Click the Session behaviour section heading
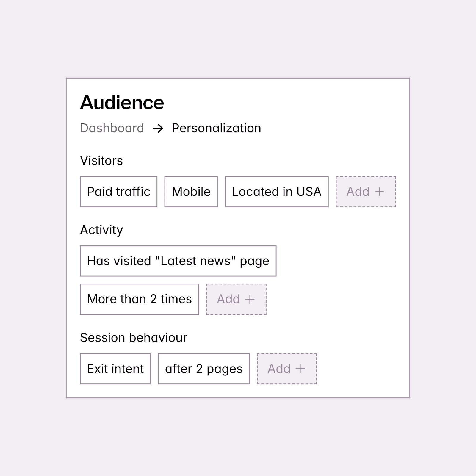476x476 pixels. click(x=134, y=337)
